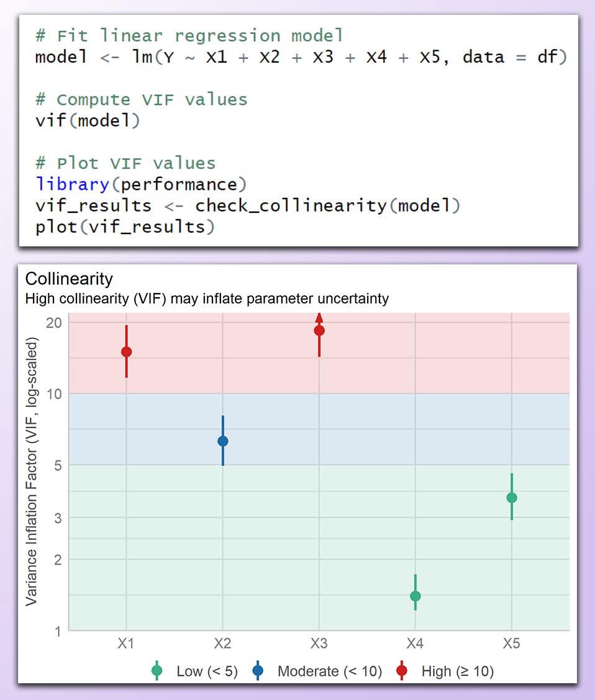Click the upward arrow above X3

tap(319, 317)
